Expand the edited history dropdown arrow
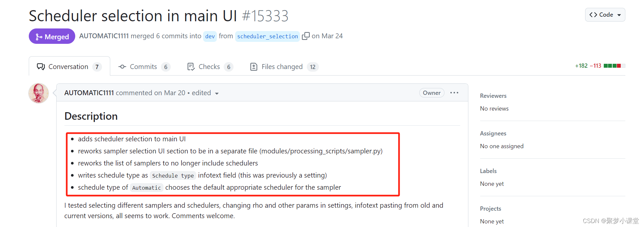 click(217, 94)
